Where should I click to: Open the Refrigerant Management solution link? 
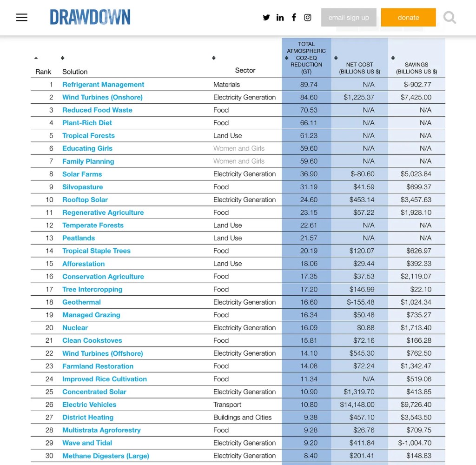coord(103,85)
